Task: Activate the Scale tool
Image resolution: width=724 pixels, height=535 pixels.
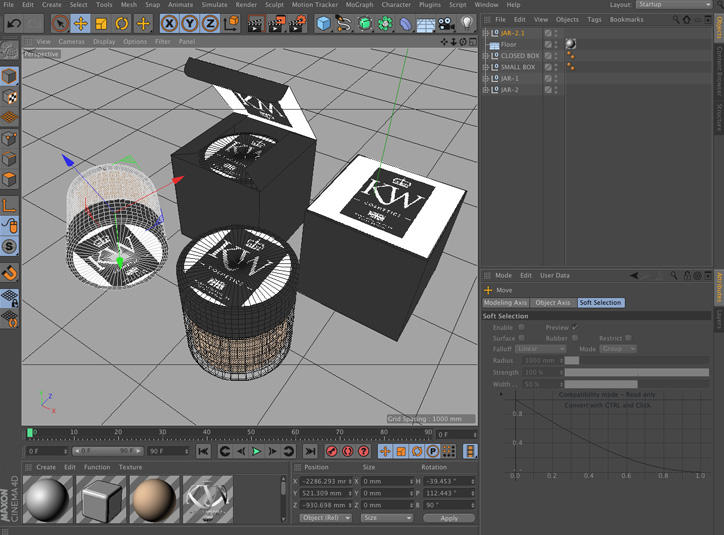Action: coord(101,23)
